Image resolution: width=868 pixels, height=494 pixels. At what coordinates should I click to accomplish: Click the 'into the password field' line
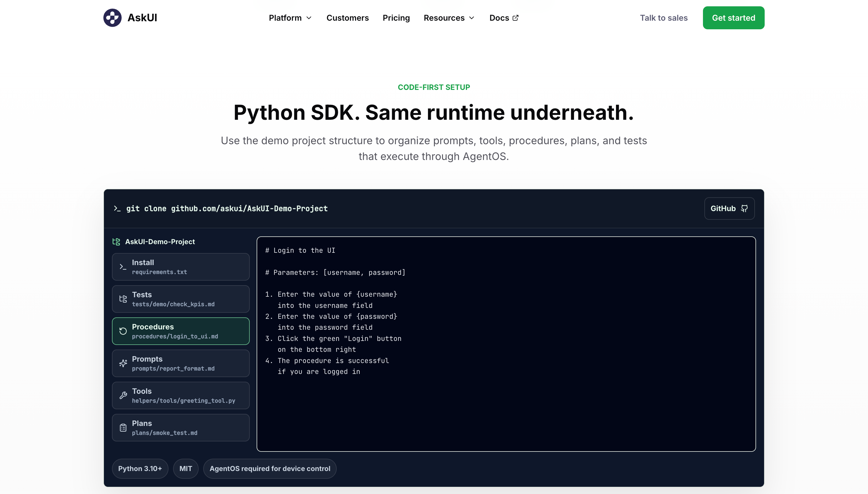click(x=325, y=327)
